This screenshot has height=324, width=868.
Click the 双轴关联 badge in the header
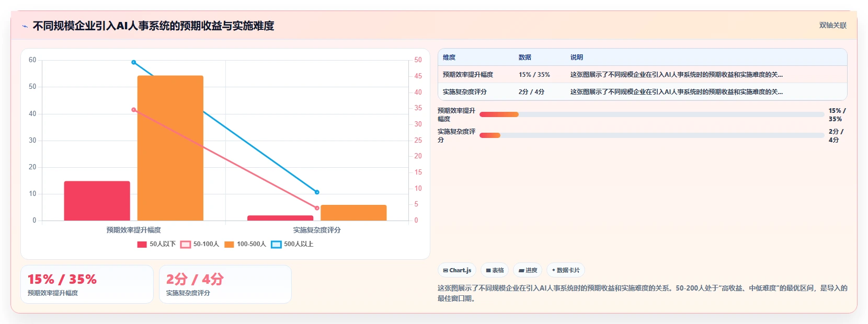pos(832,25)
